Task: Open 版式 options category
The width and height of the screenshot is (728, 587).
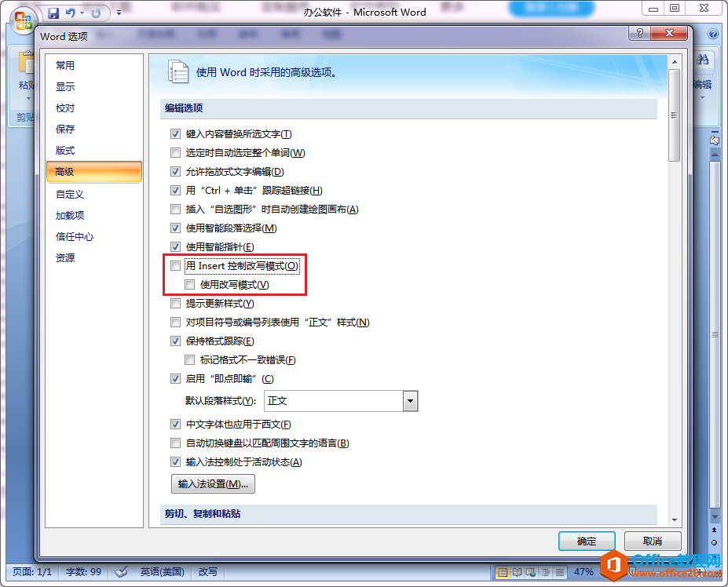Action: point(65,151)
